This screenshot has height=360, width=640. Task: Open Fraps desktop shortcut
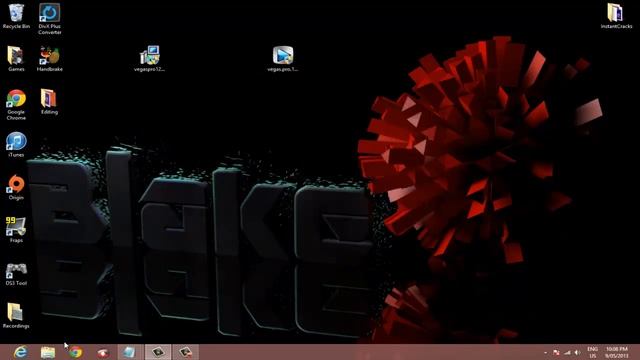[16, 230]
